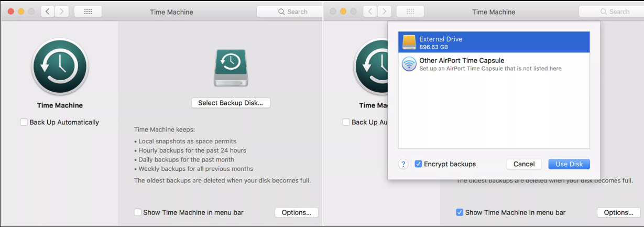The height and width of the screenshot is (227, 644).
Task: Click Cancel in disk selection sheet
Action: click(524, 164)
